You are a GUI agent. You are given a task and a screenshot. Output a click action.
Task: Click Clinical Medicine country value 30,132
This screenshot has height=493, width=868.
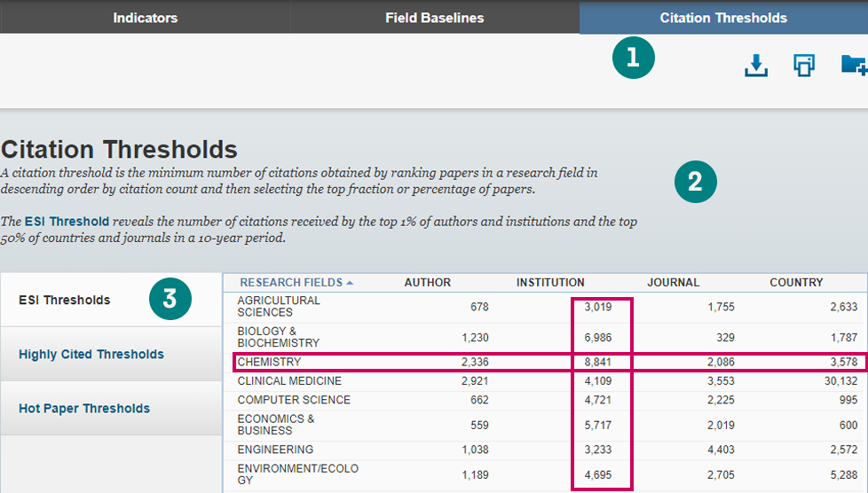(840, 380)
